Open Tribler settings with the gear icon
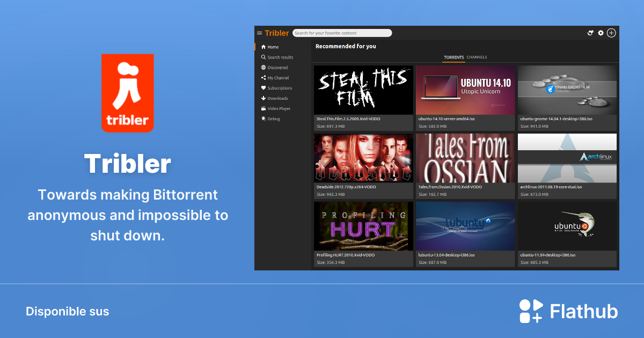Viewport: 644px width, 338px height. click(601, 33)
